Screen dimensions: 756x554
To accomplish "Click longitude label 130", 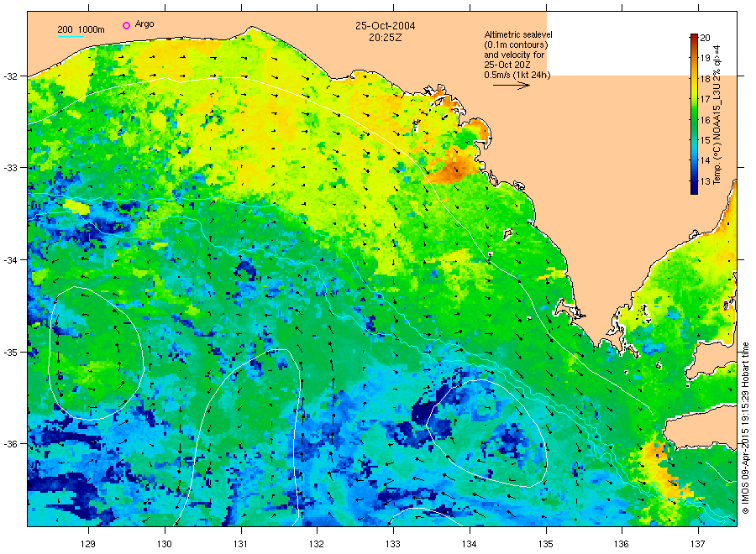I will (x=165, y=545).
